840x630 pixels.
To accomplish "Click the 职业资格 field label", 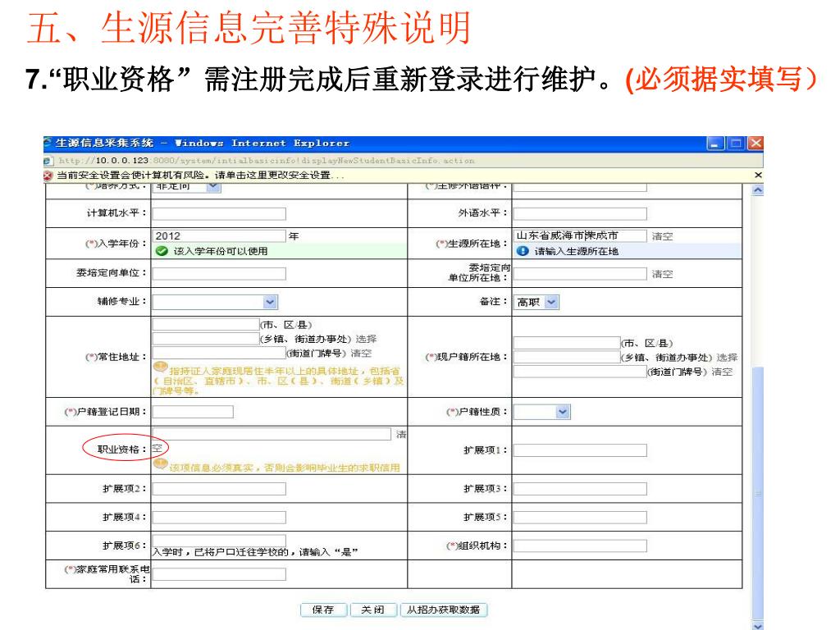I will 121,449.
